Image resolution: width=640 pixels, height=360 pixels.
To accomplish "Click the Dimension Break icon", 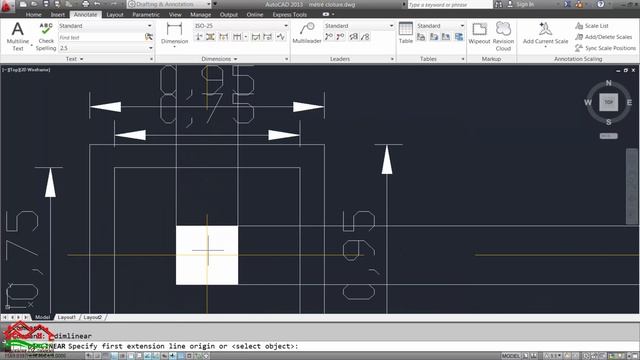I will click(199, 37).
